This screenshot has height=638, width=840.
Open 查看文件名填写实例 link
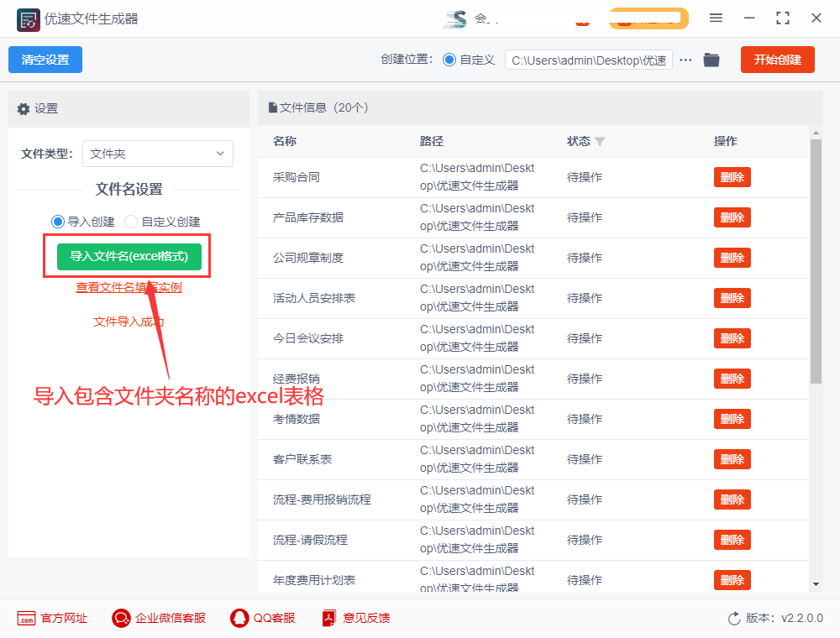(129, 287)
